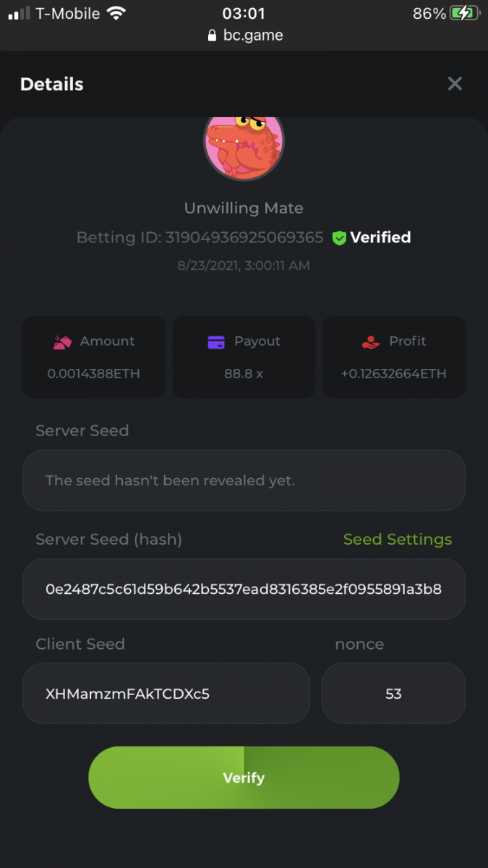
Task: Tap the Betting ID number
Action: coord(244,238)
